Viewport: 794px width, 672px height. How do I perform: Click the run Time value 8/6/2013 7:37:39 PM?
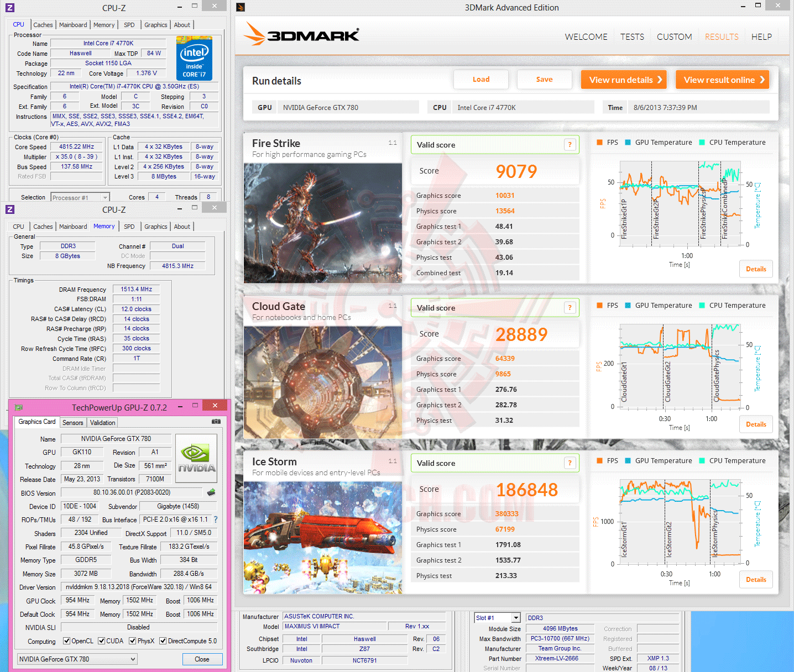(665, 108)
